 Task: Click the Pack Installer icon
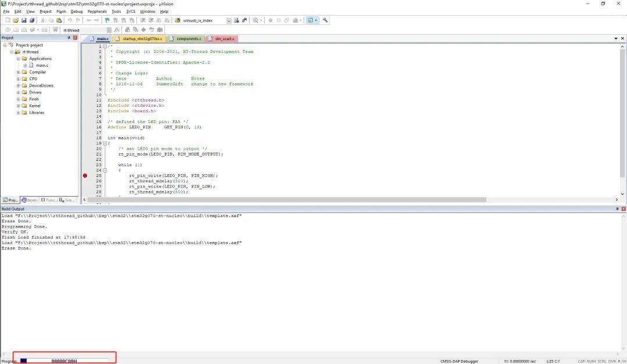click(x=160, y=30)
